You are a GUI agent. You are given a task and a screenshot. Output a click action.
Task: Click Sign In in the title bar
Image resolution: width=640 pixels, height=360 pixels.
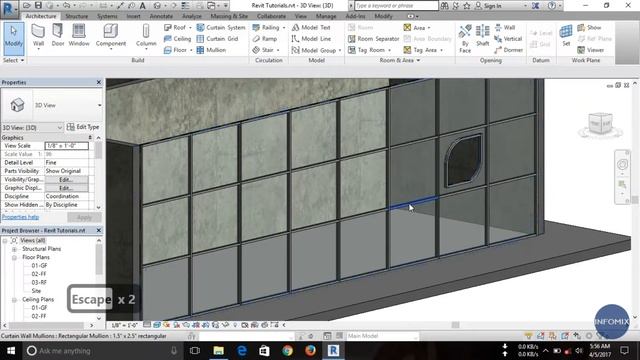(488, 6)
